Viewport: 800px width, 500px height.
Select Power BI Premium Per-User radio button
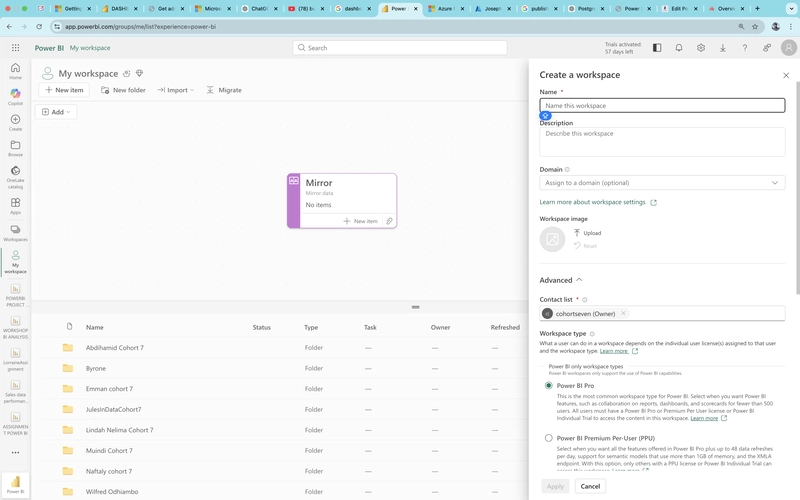tap(548, 438)
